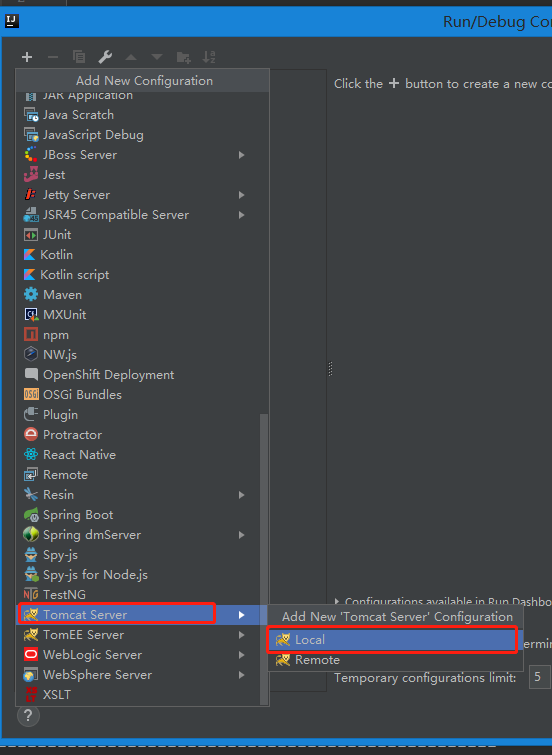This screenshot has width=552, height=755.
Task: Open the wrench Edit Defaults icon
Action: point(105,57)
